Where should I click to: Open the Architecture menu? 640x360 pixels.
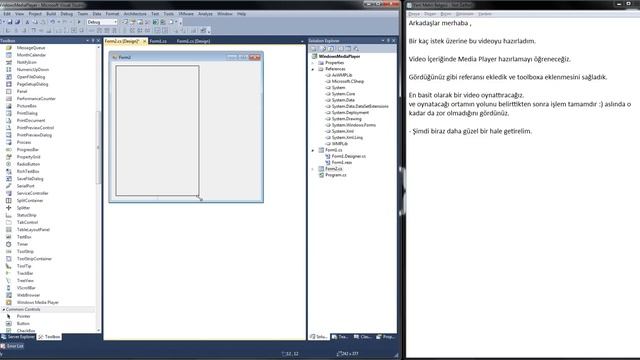pos(135,14)
